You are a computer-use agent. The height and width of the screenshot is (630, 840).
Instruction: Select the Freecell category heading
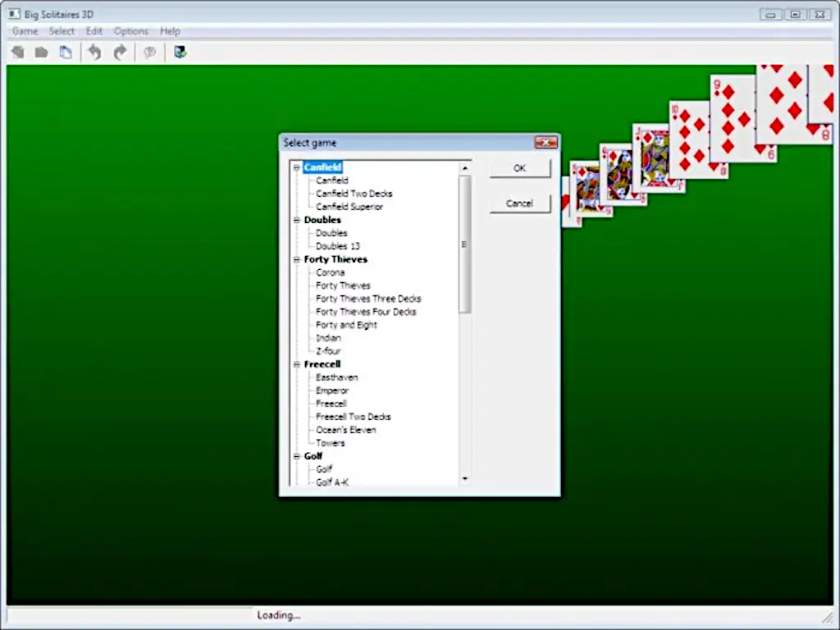point(322,364)
